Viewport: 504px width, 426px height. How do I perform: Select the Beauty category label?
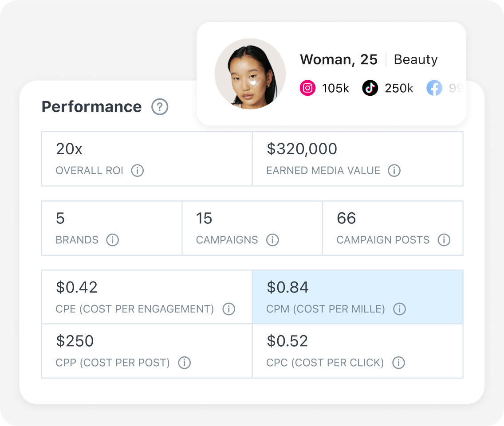tap(416, 59)
